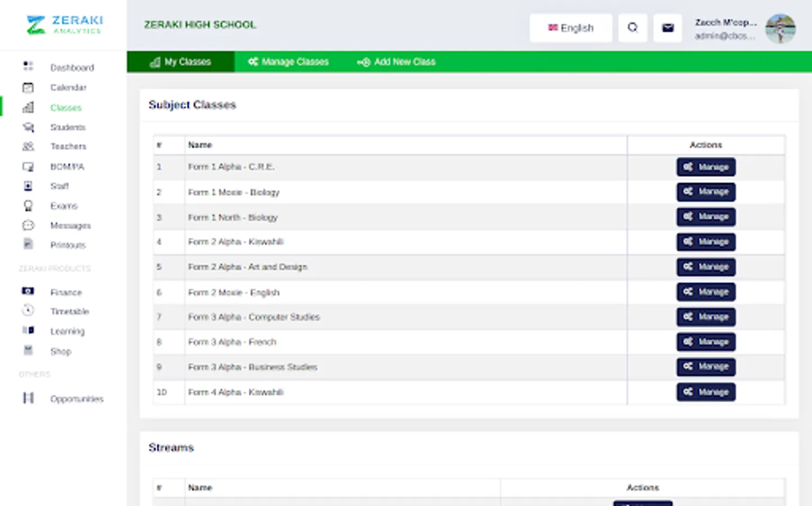The image size is (812, 506).
Task: Manage Form 4 Alpha - Kiswahili class
Action: tap(706, 392)
